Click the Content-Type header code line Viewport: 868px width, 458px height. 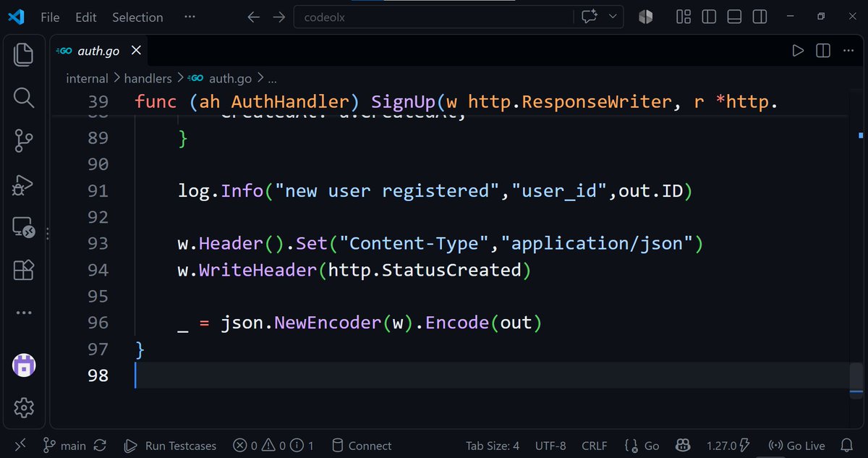coord(441,244)
